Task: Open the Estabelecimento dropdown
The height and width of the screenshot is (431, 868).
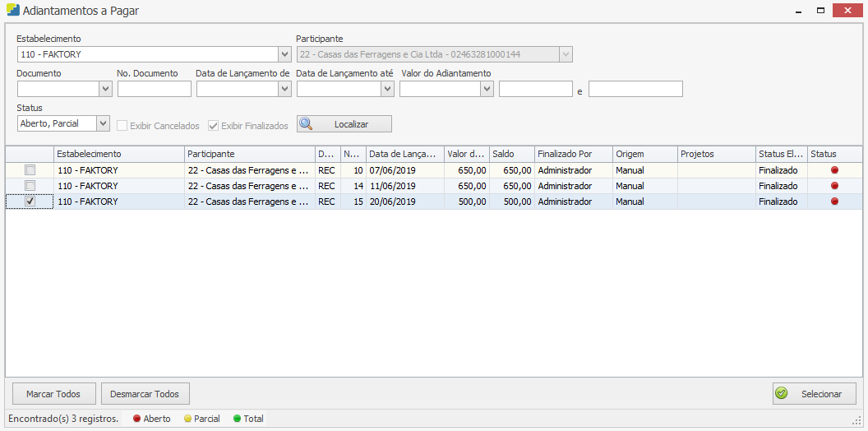Action: click(284, 55)
